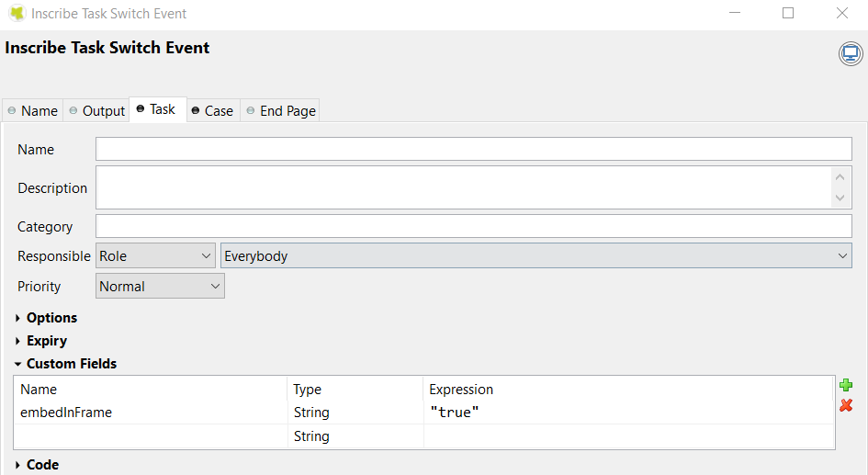Open the Responsible Role type dropdown

click(x=155, y=256)
